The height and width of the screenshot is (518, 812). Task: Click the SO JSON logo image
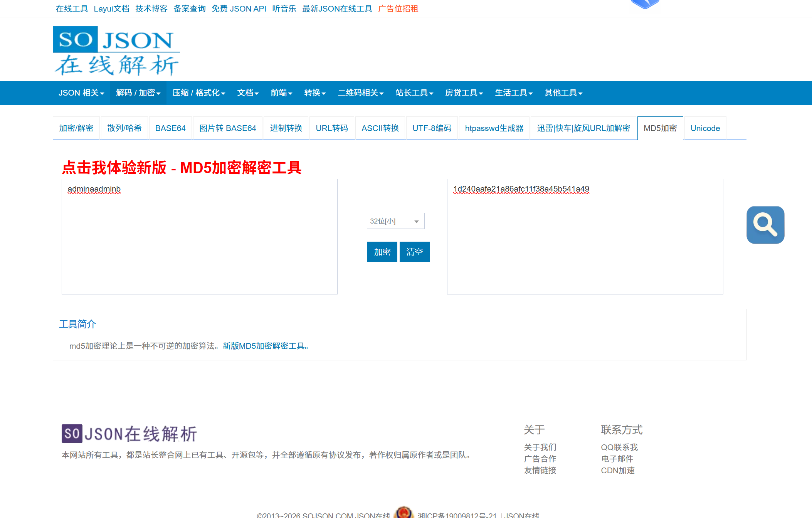coord(116,50)
